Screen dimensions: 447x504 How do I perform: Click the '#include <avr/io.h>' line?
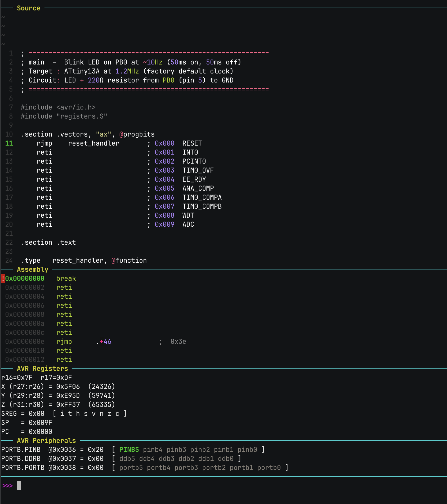58,107
